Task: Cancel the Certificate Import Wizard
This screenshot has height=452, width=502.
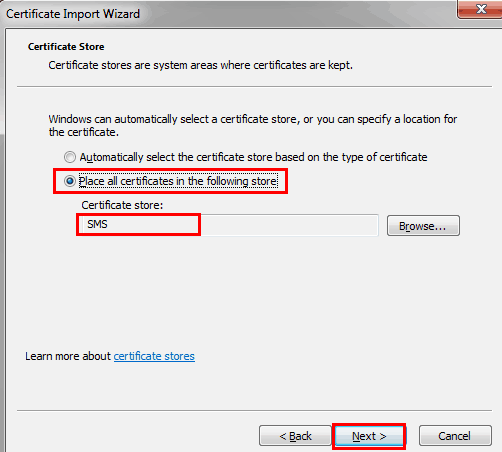Action: pos(455,436)
